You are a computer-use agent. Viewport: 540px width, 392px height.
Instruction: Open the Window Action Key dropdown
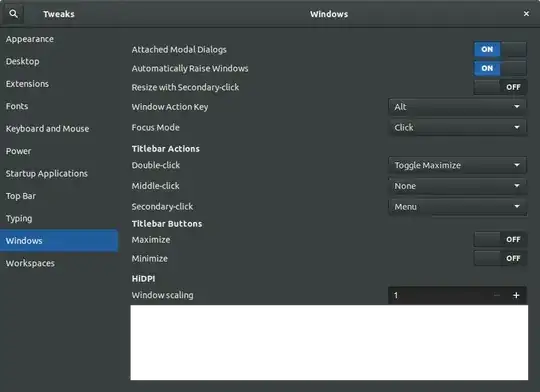[x=457, y=107]
